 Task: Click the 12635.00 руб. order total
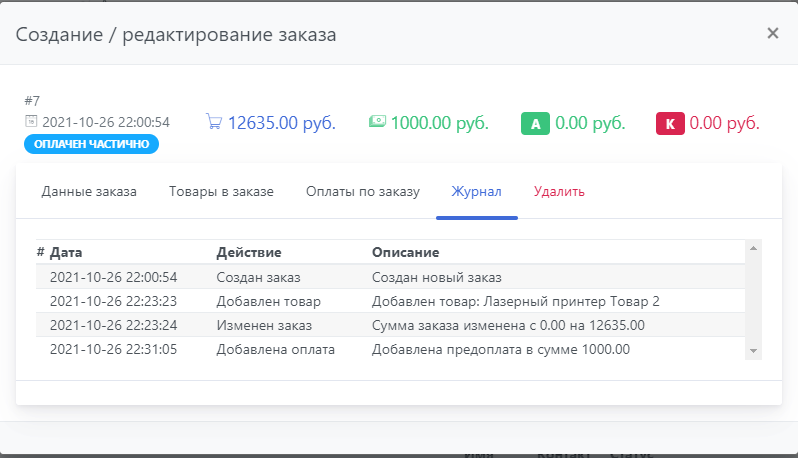tap(281, 123)
